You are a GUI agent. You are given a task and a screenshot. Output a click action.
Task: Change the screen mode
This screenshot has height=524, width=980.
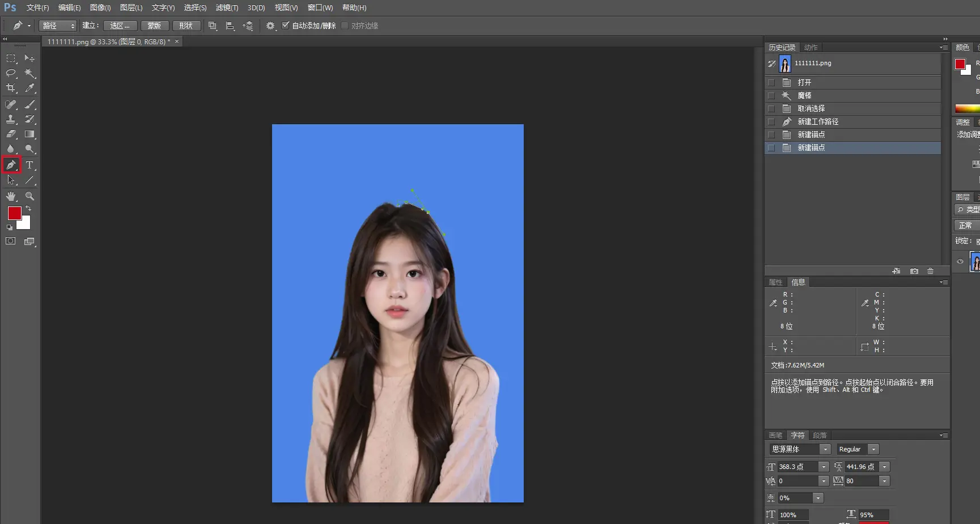(29, 242)
